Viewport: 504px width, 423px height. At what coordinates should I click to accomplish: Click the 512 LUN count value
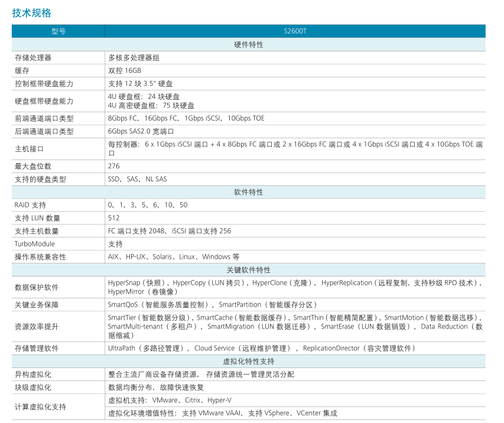[114, 218]
